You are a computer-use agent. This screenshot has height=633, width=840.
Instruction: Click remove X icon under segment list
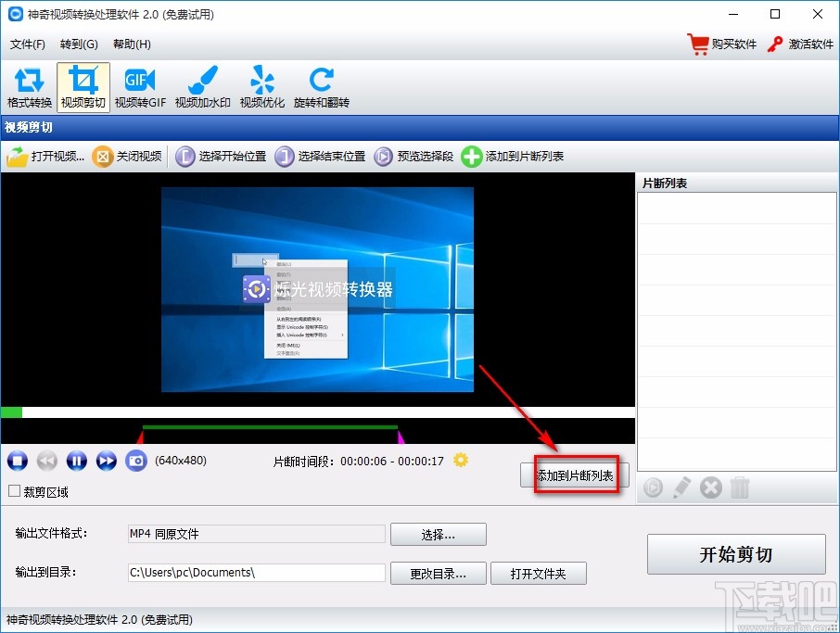click(x=711, y=487)
